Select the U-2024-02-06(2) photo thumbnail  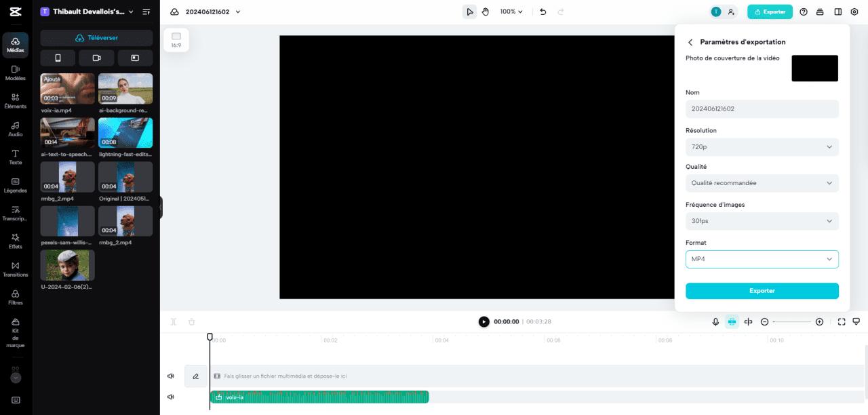(67, 265)
